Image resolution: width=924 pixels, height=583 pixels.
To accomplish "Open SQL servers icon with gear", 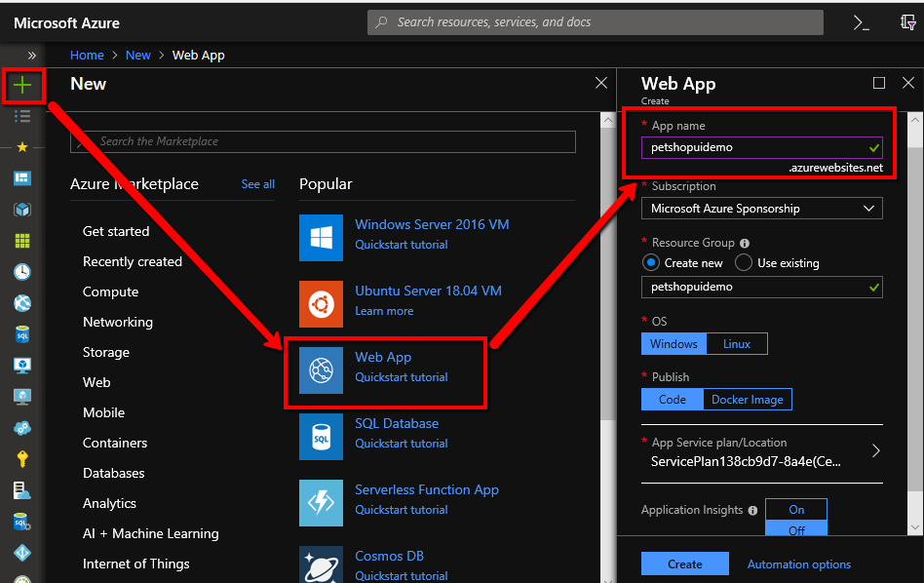I will tap(22, 522).
